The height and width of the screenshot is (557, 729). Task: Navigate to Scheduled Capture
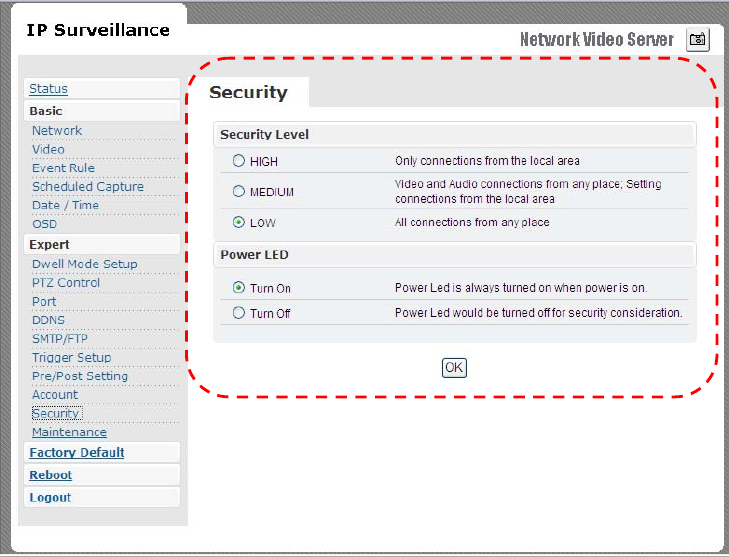pos(88,187)
